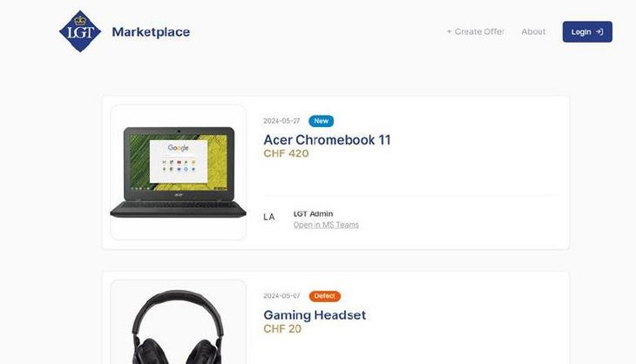This screenshot has width=636, height=364.
Task: Open in MS Teams link
Action: tap(326, 225)
